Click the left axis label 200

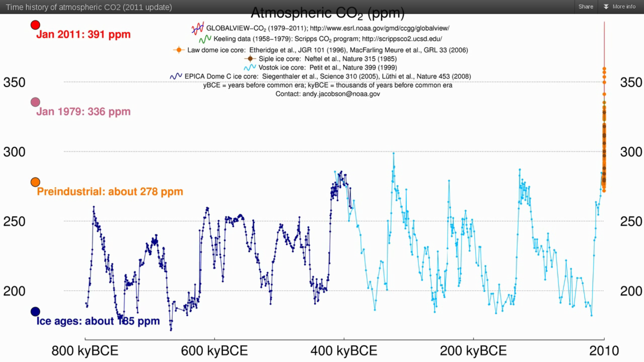14,291
